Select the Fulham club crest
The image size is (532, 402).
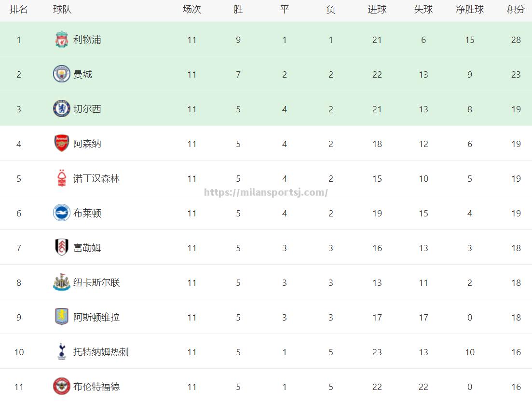tap(61, 247)
